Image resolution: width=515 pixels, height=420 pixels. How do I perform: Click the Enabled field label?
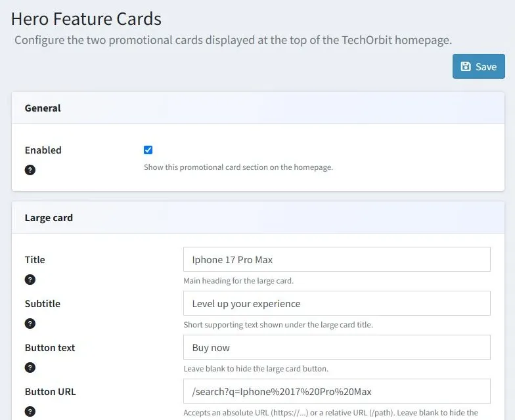pos(43,150)
